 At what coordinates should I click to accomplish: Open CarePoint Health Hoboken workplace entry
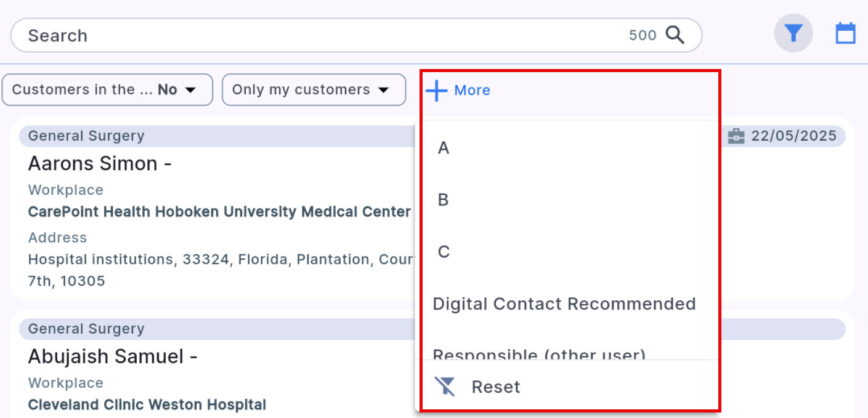coord(219,211)
